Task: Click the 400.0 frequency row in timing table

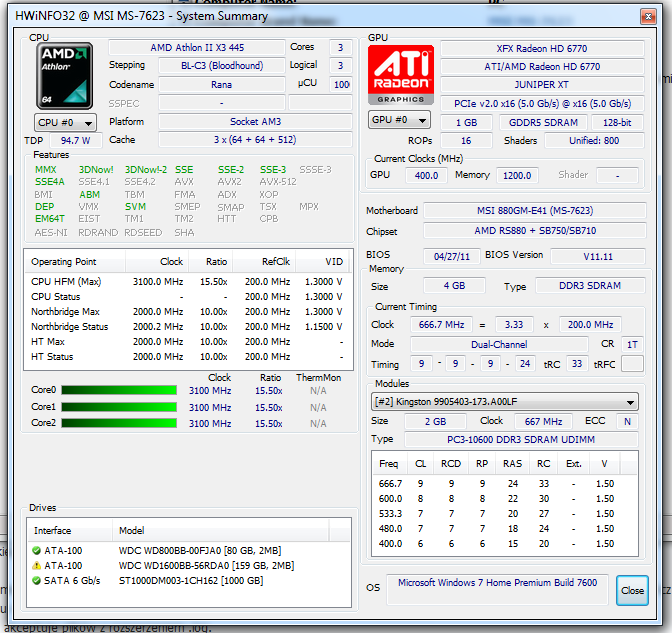Action: [505, 543]
